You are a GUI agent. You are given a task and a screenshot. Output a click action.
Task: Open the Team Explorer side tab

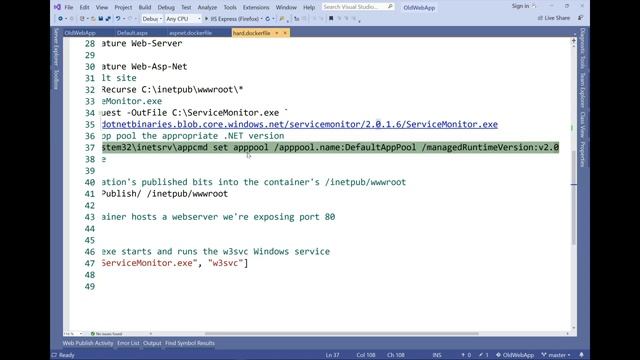(582, 90)
